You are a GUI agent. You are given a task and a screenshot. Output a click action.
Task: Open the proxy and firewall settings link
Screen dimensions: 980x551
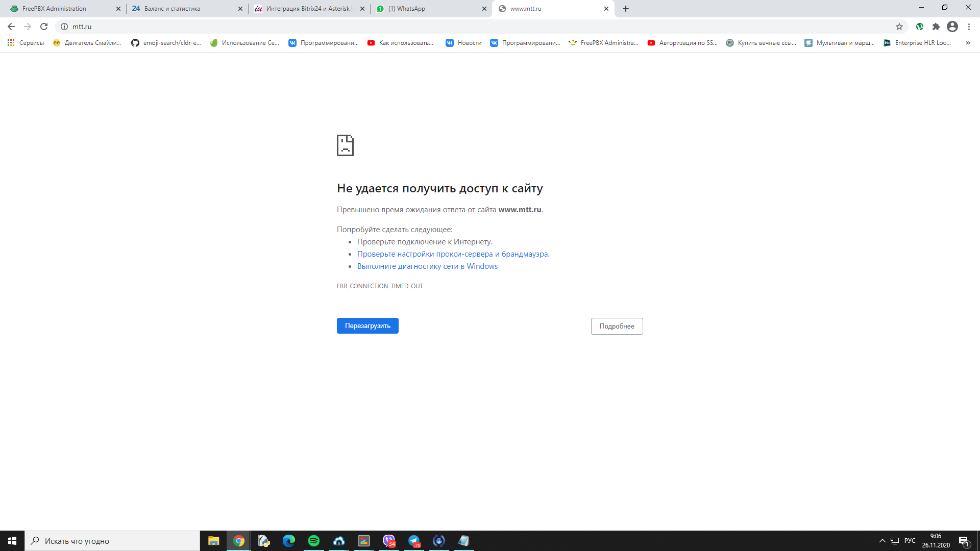[x=453, y=254]
